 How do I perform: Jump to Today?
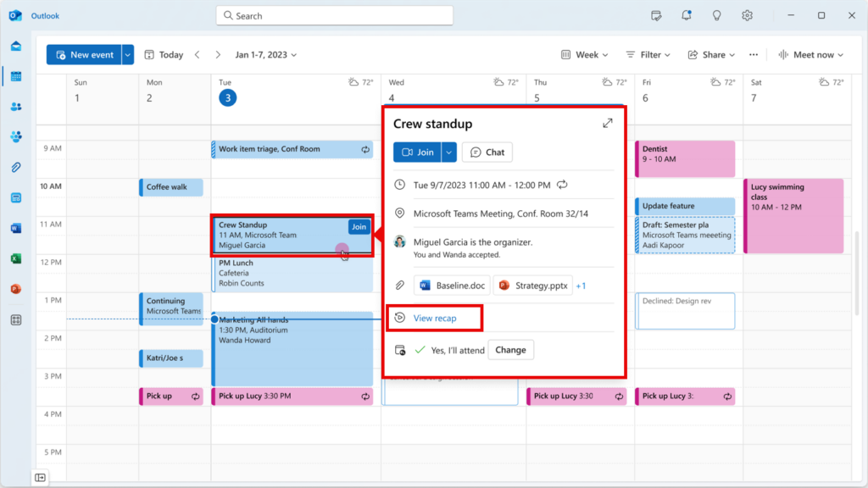point(164,55)
